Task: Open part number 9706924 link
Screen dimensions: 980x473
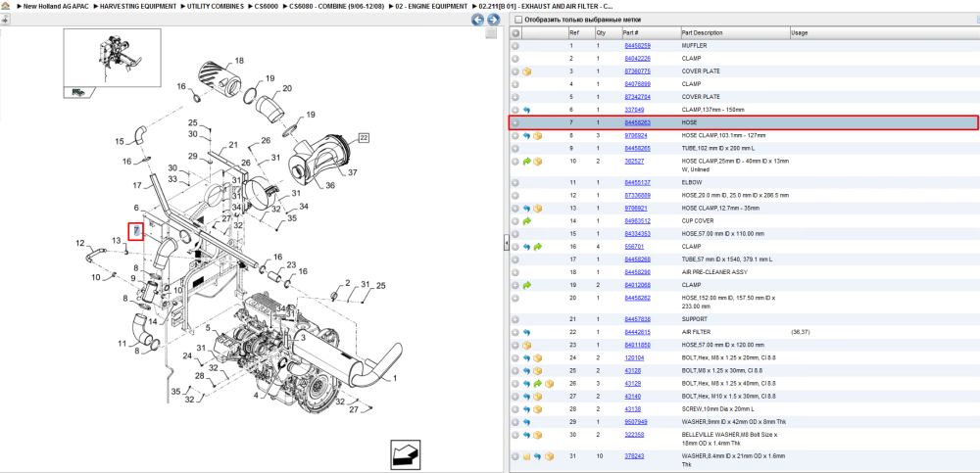Action: click(636, 135)
